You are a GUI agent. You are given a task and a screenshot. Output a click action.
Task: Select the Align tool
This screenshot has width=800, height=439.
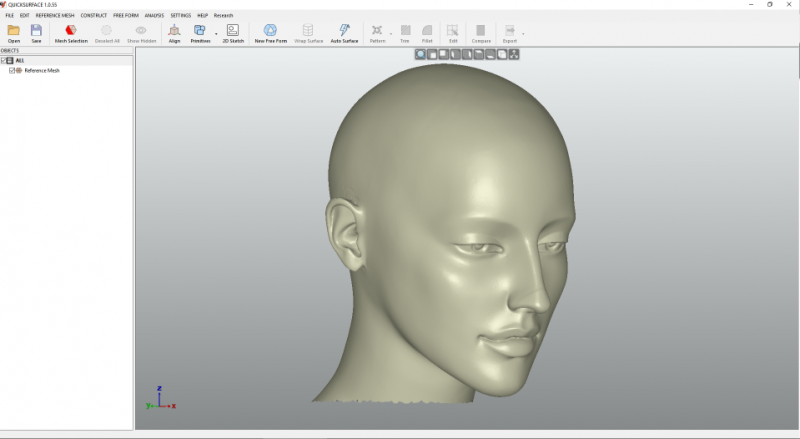point(174,32)
